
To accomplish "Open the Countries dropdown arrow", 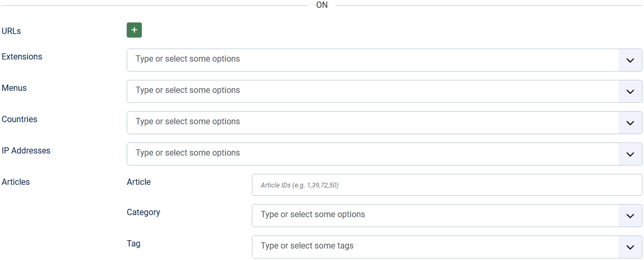I will click(630, 123).
